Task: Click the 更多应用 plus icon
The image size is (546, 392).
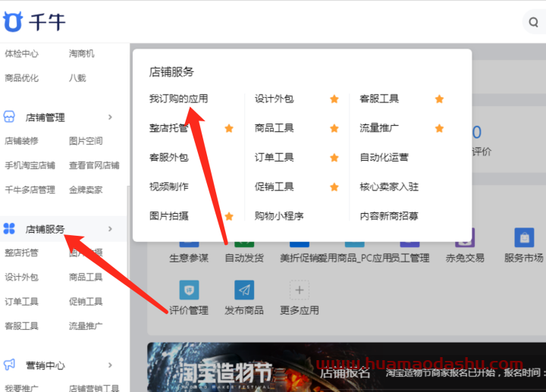Action: (300, 290)
